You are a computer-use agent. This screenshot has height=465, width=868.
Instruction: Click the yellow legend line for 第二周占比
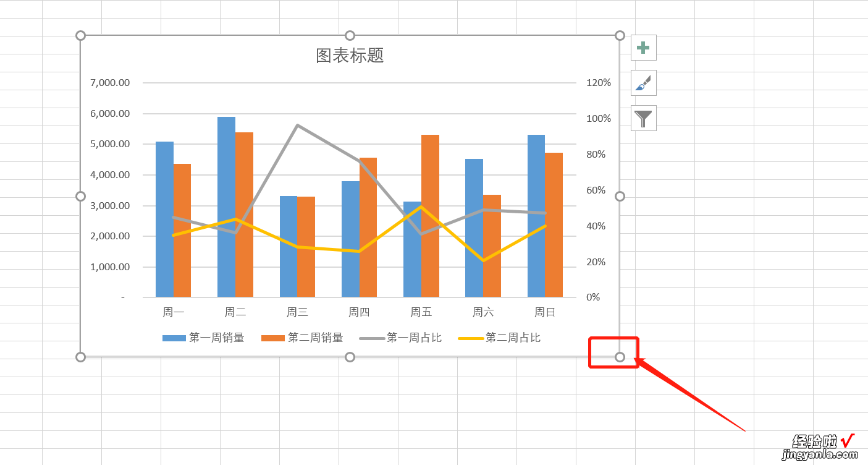(470, 338)
